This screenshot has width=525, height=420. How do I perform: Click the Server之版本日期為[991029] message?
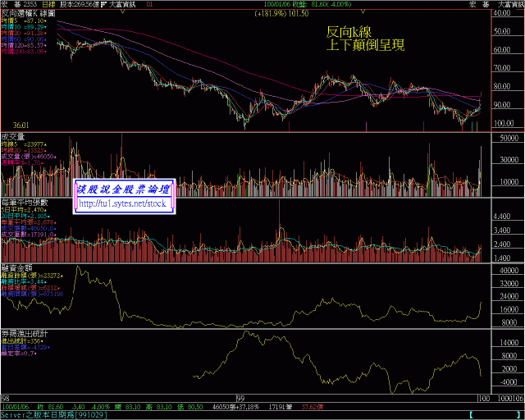[x=54, y=414]
